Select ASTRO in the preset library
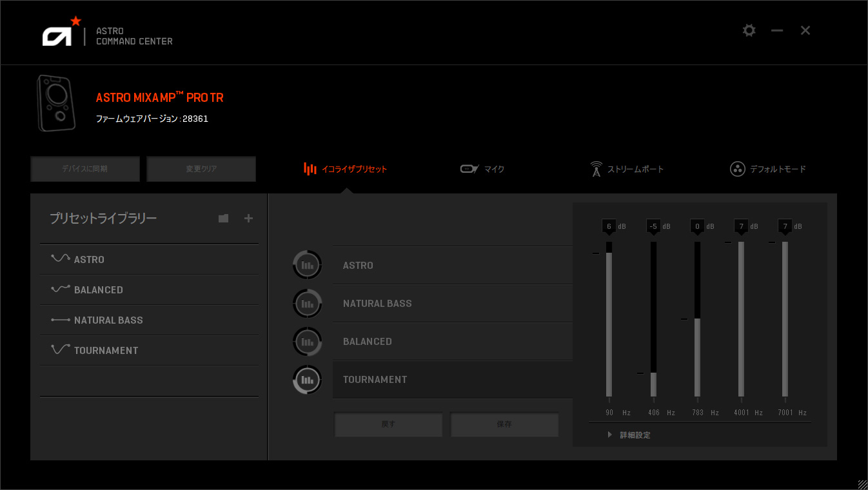 149,259
